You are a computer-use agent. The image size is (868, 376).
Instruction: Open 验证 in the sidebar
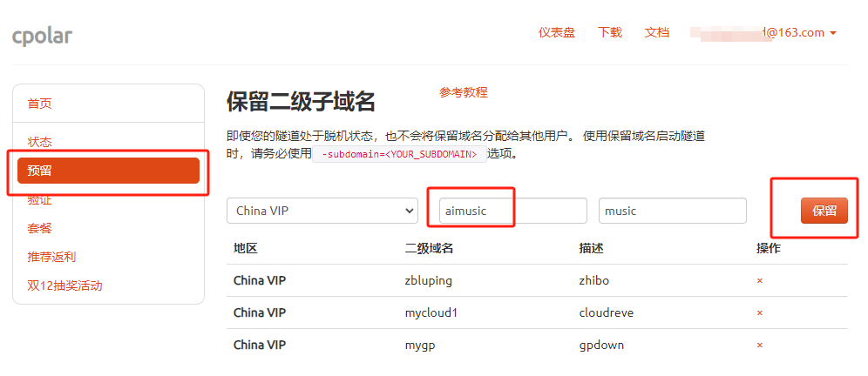[x=39, y=199]
